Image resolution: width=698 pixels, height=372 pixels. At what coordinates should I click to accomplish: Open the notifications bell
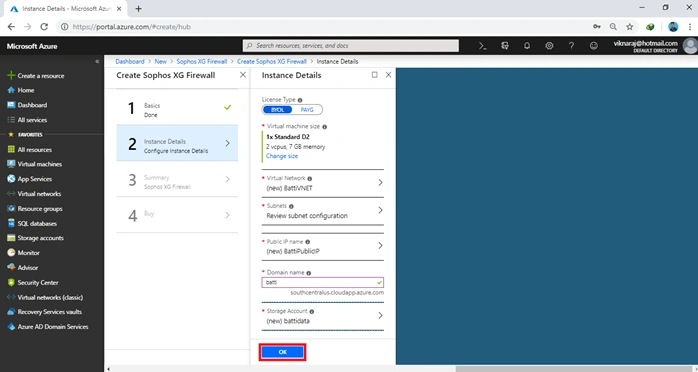[527, 45]
